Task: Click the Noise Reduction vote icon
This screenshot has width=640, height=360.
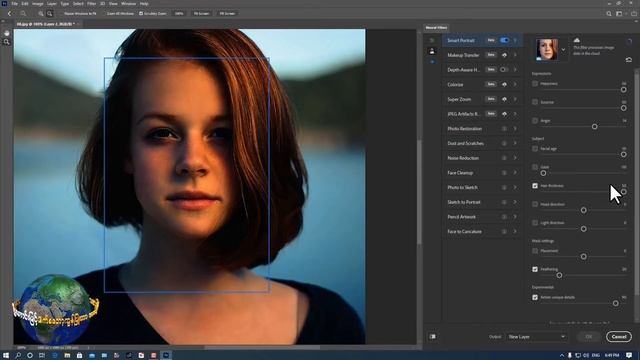Action: (x=504, y=158)
